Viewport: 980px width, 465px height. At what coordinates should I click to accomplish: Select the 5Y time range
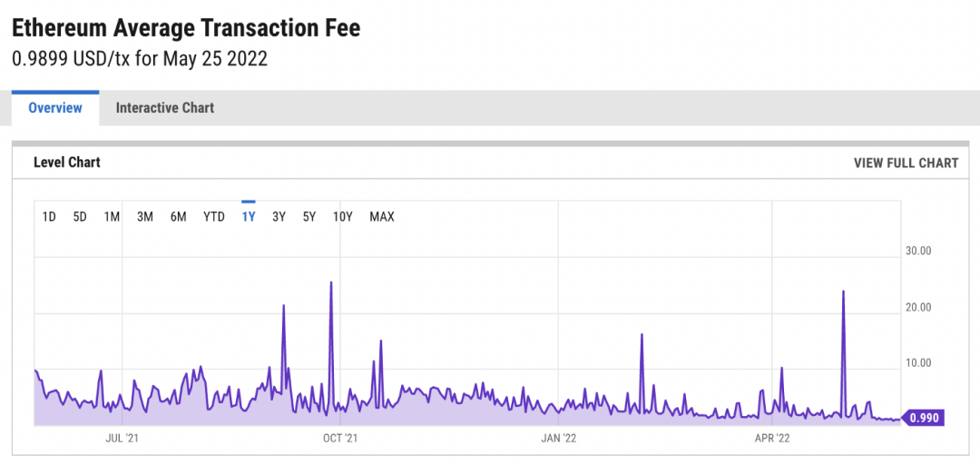pyautogui.click(x=309, y=217)
